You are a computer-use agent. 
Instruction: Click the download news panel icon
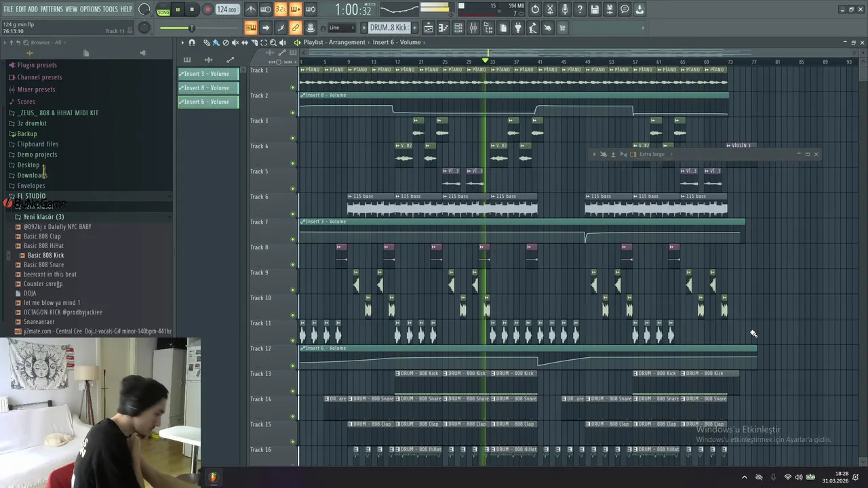640,9
